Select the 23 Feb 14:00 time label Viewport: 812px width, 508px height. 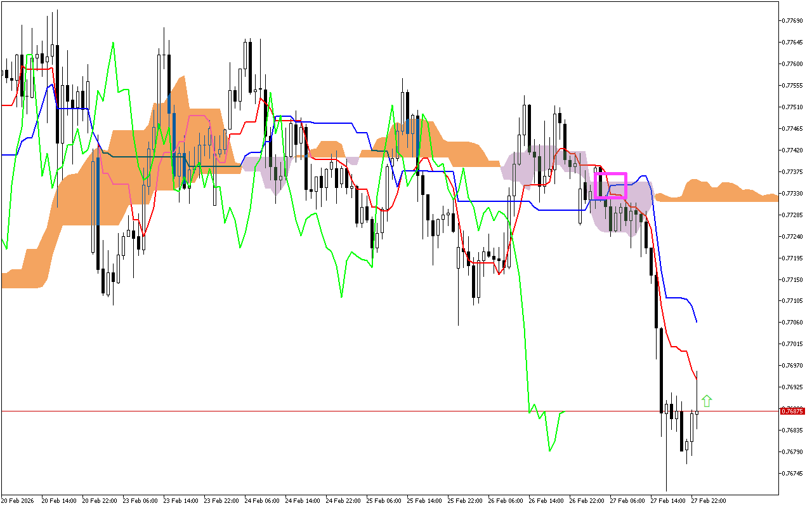(180, 500)
